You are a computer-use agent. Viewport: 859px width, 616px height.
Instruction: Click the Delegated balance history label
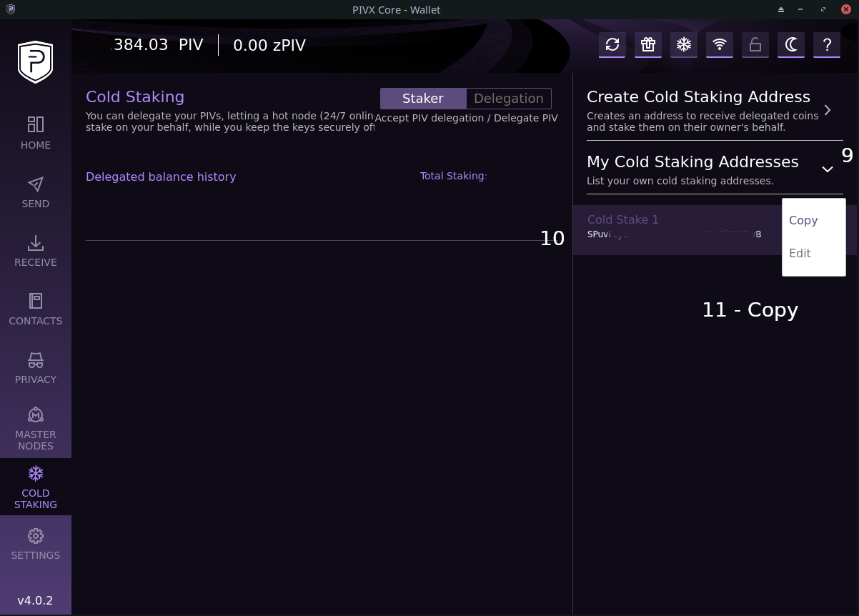pyautogui.click(x=161, y=177)
